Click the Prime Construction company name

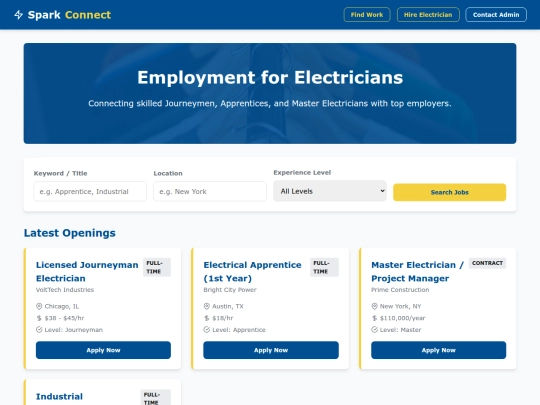tap(400, 290)
